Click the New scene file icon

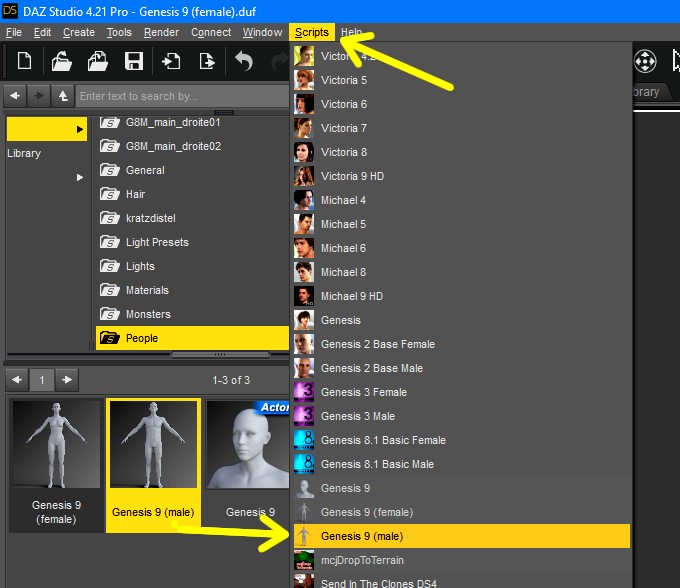click(x=24, y=61)
